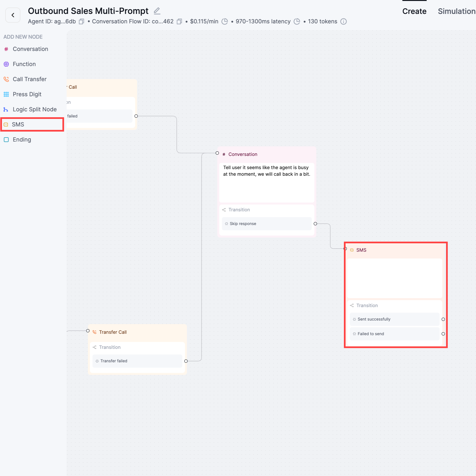Viewport: 476px width, 476px height.
Task: Copy the Conversation Flow ID
Action: (180, 22)
